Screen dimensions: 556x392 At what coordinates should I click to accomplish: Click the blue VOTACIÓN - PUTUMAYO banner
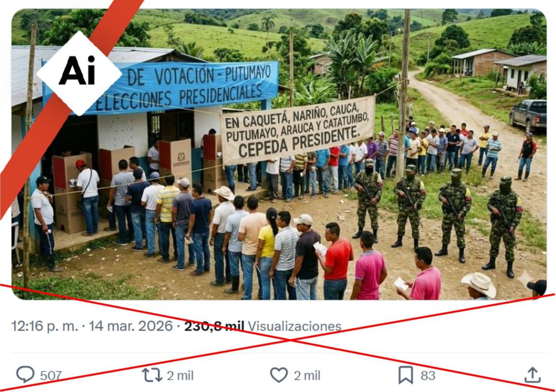[x=160, y=87]
